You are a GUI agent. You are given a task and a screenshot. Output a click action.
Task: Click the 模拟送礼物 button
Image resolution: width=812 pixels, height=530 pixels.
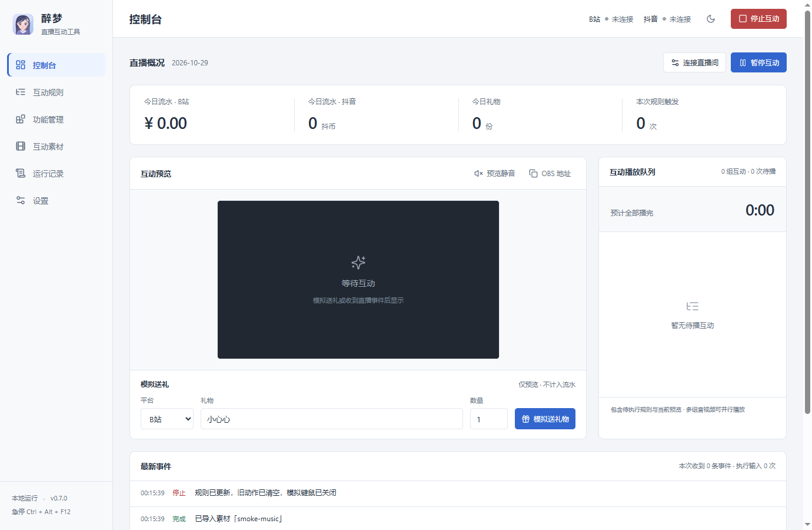545,419
